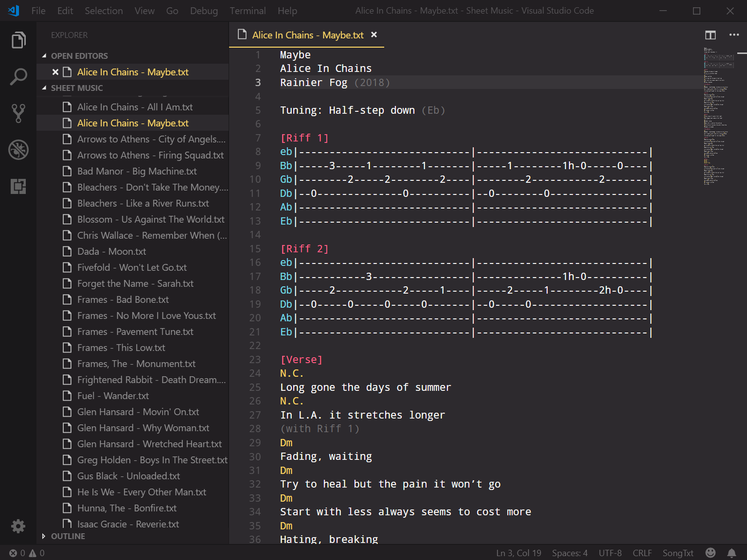
Task: Open the Search view icon
Action: [18, 77]
